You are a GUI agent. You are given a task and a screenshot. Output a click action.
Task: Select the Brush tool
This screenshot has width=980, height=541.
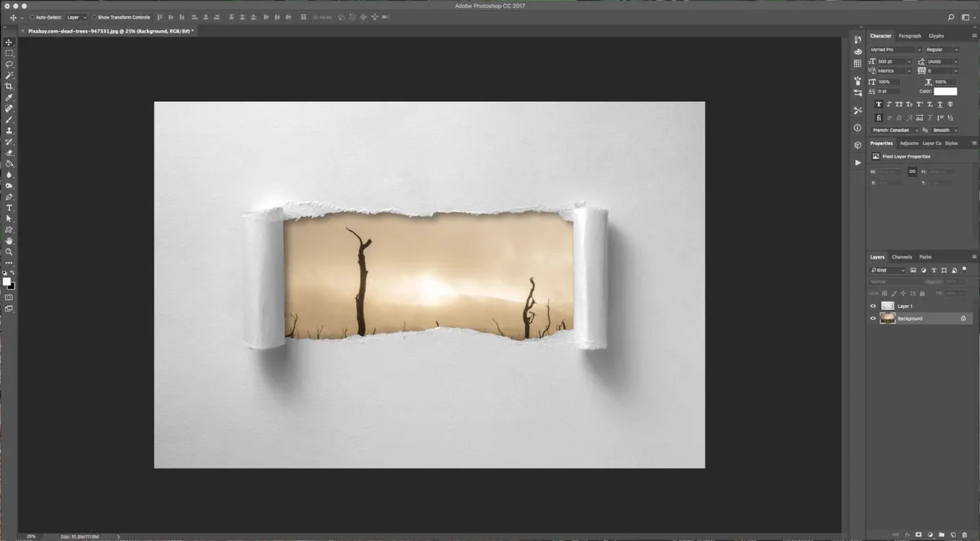[9, 119]
